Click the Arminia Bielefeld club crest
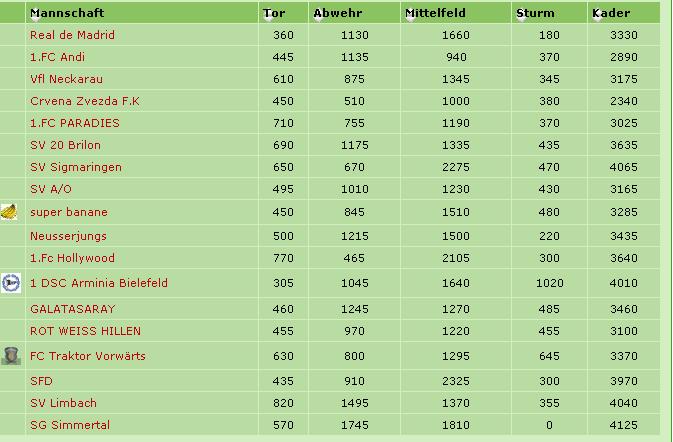The image size is (673, 442). click(11, 283)
